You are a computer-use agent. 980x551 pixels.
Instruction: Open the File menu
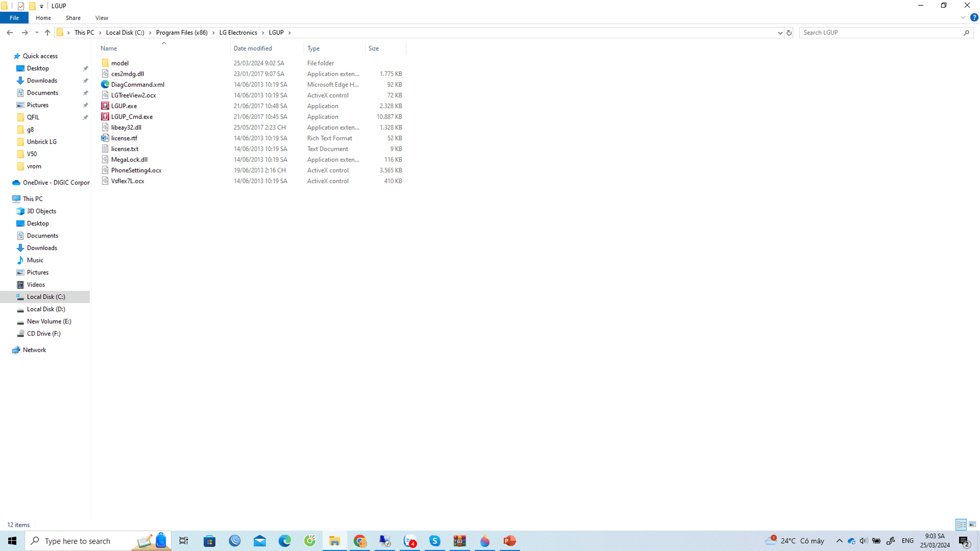tap(14, 18)
